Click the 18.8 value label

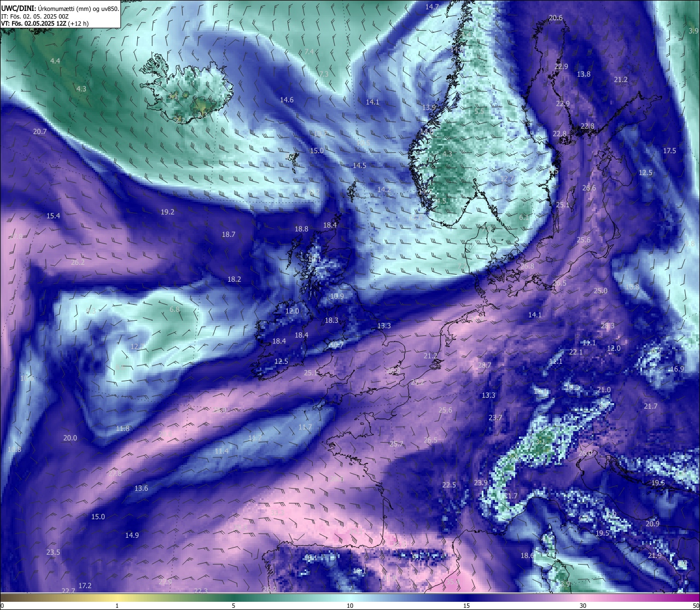click(301, 229)
